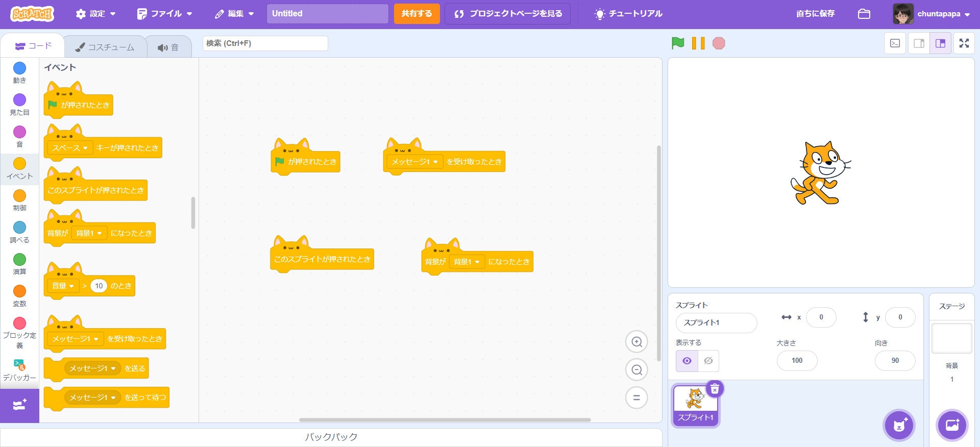Open the Scratch logo home link
The image size is (980, 447).
tap(32, 14)
